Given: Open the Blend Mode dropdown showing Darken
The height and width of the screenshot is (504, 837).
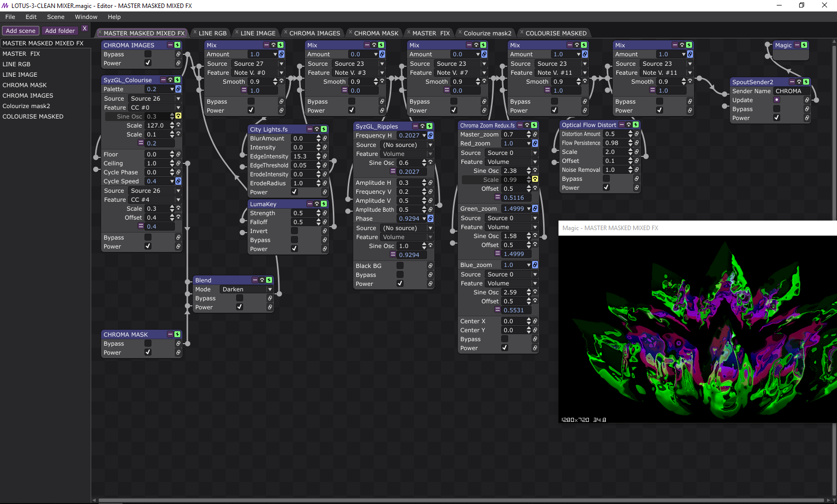Looking at the screenshot, I should (247, 289).
